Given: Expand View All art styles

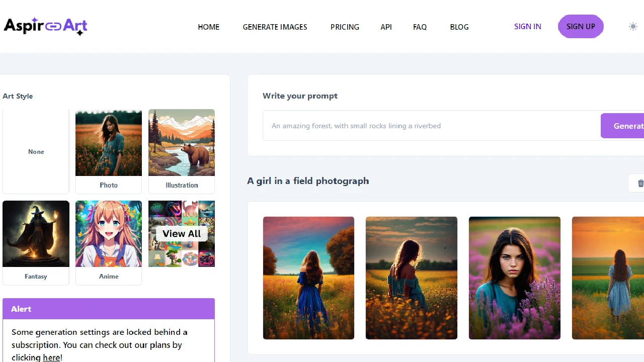Looking at the screenshot, I should (182, 234).
